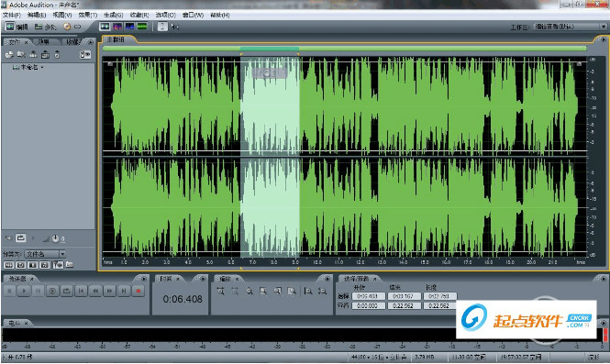
Task: Click the close file icon in Files panel
Action: 21,55
